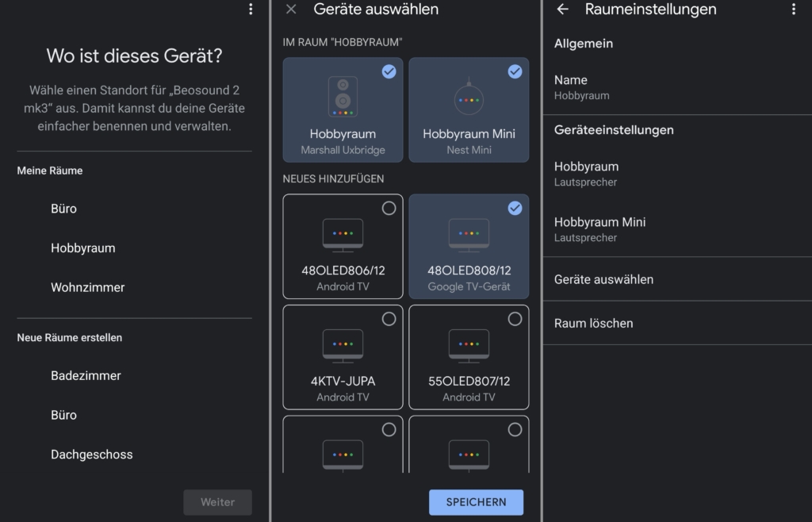Open Geräte auswählen in room settings
Screen dimensions: 812x522
pos(603,279)
